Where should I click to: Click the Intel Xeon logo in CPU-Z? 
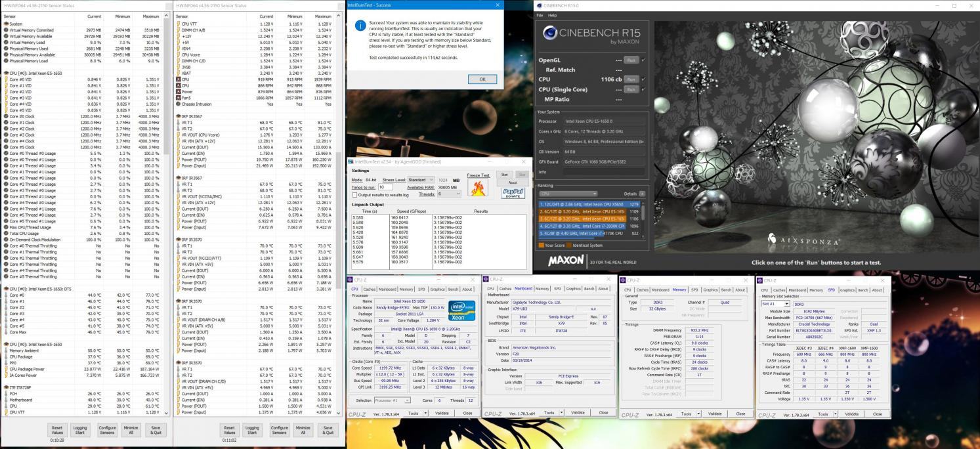(x=462, y=309)
